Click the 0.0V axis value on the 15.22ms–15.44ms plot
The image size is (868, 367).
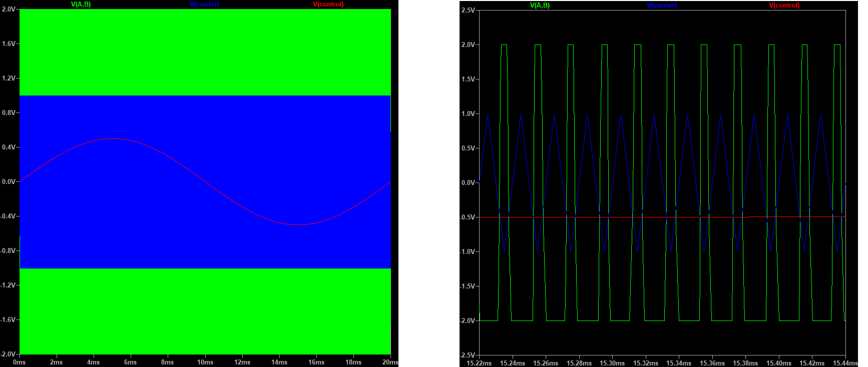468,182
